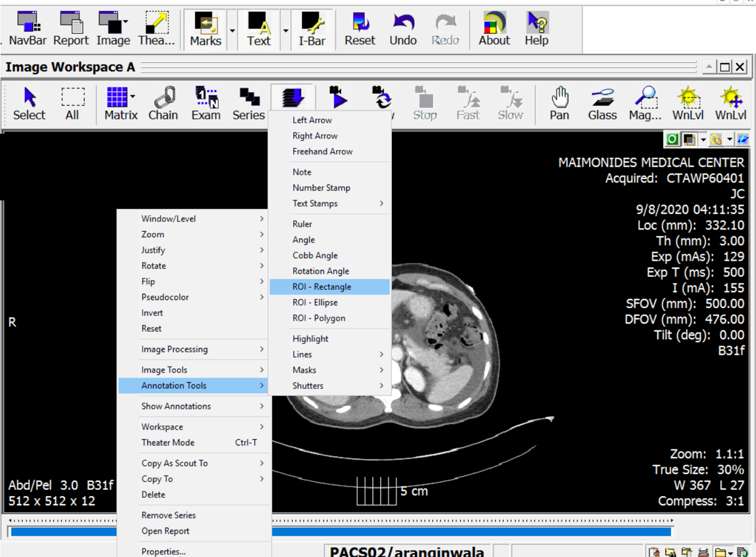Click the All selection tool
The height and width of the screenshot is (557, 756).
(73, 104)
